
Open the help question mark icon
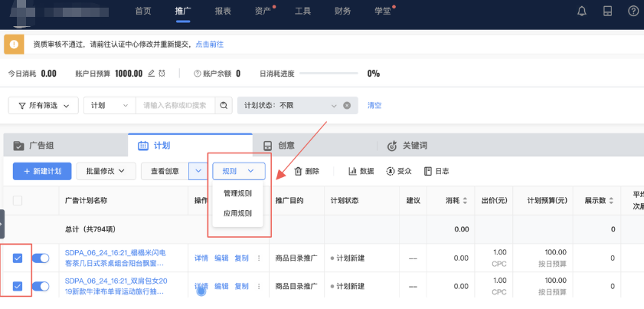point(633,11)
